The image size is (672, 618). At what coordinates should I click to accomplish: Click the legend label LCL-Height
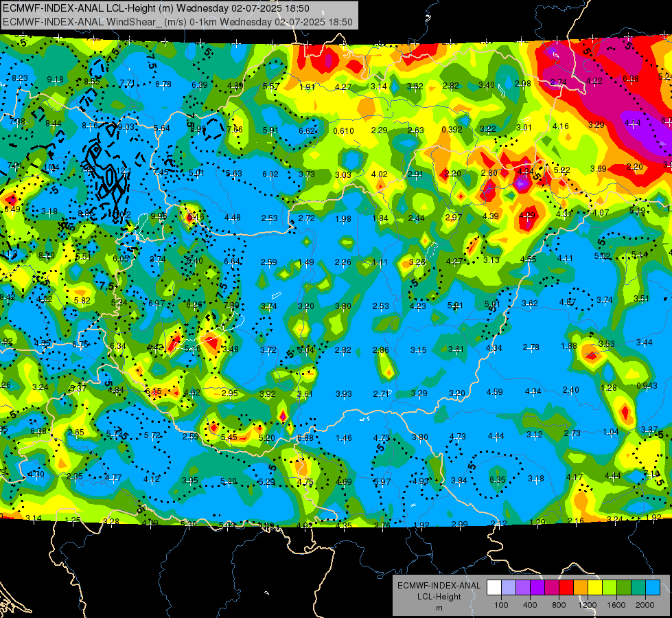pyautogui.click(x=439, y=597)
